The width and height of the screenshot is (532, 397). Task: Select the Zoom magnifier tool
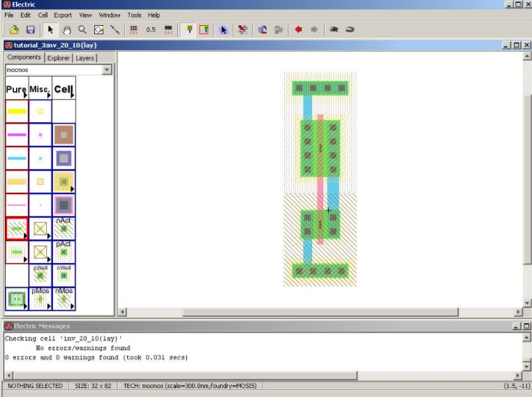82,30
